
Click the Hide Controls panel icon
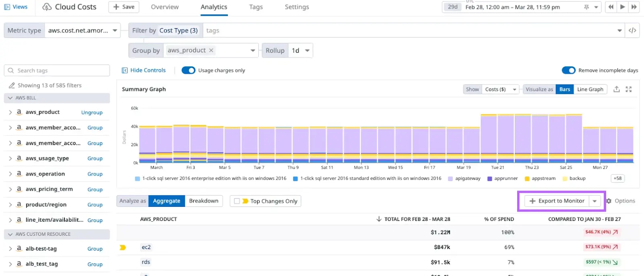125,70
